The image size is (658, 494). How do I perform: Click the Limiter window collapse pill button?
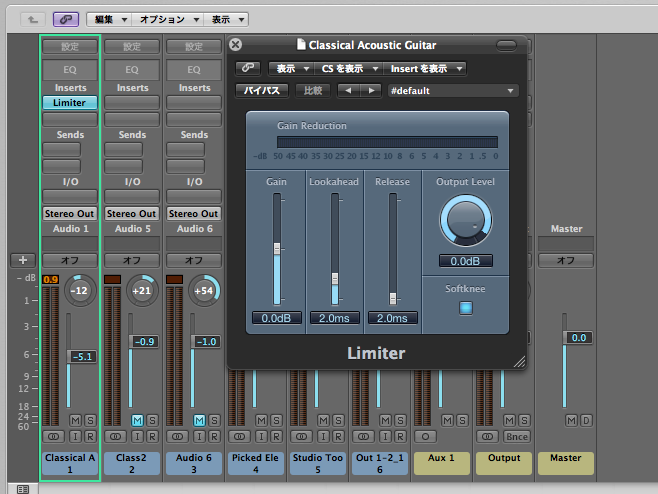point(507,45)
